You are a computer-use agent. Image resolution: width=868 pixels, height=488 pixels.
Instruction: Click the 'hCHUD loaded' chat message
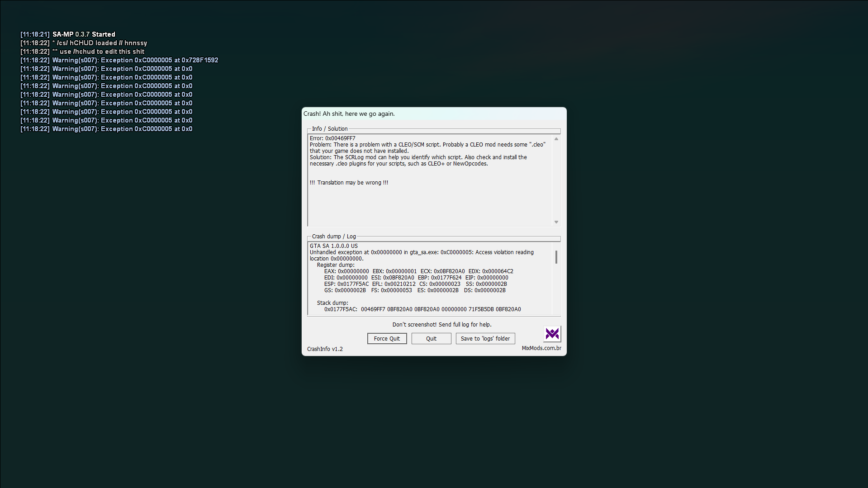tap(100, 43)
